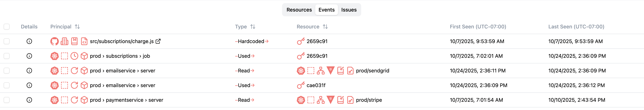
Task: Switch to the Issues tab
Action: [349, 10]
